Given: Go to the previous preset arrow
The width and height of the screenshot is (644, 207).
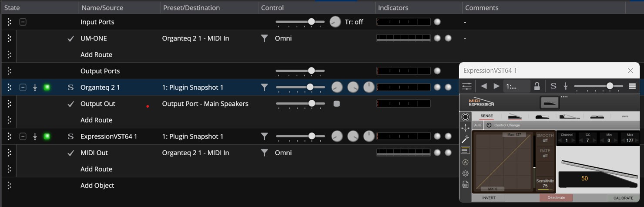Looking at the screenshot, I should [484, 86].
